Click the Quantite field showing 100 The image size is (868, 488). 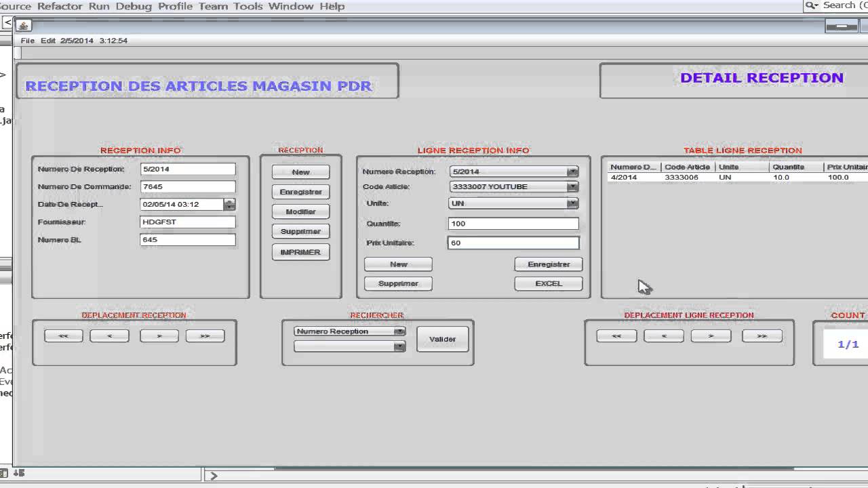click(x=513, y=223)
